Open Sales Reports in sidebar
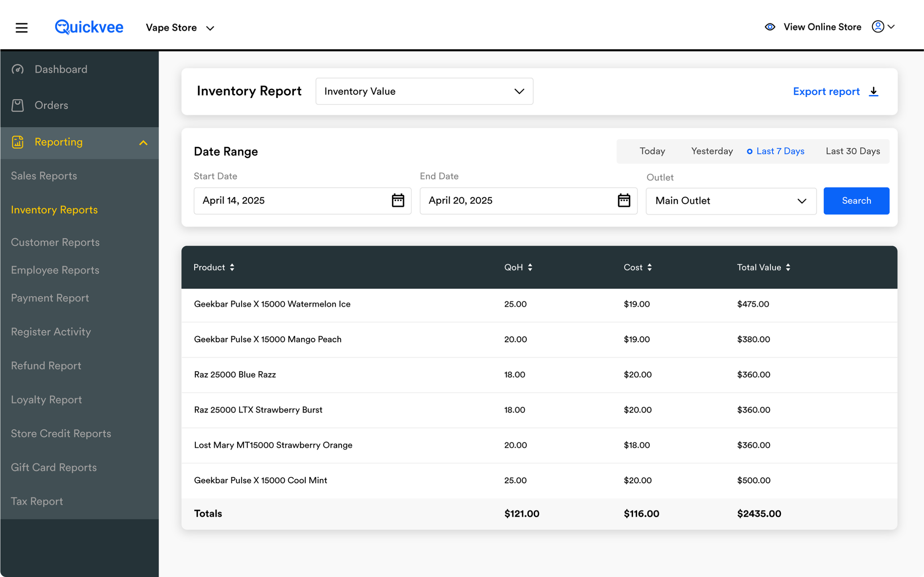The width and height of the screenshot is (924, 577). click(44, 176)
